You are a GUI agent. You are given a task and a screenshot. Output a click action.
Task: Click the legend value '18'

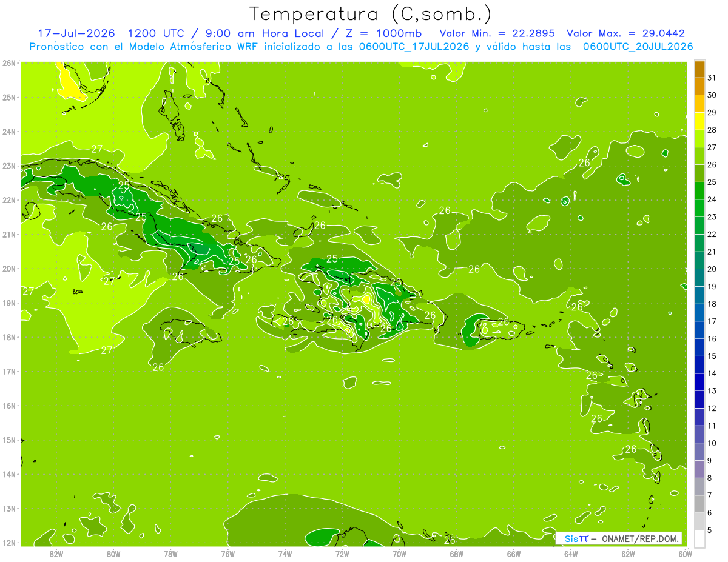pos(712,304)
